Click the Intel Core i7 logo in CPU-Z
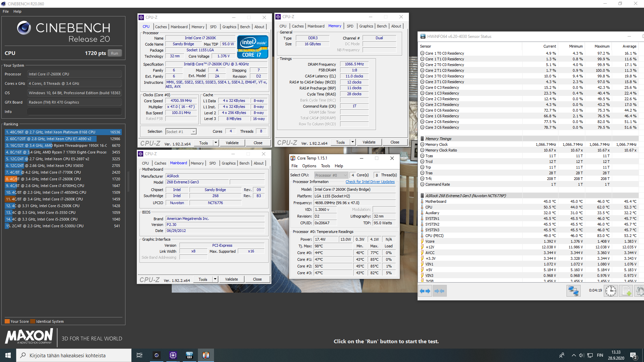The width and height of the screenshot is (644, 362). [x=253, y=47]
